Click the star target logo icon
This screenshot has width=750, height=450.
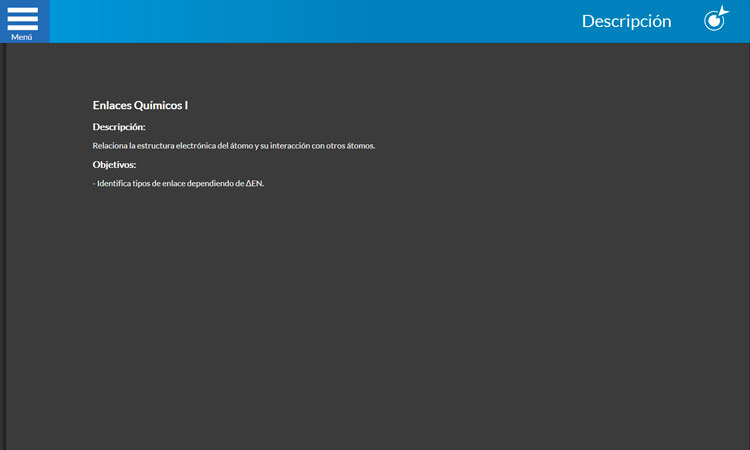coord(716,19)
